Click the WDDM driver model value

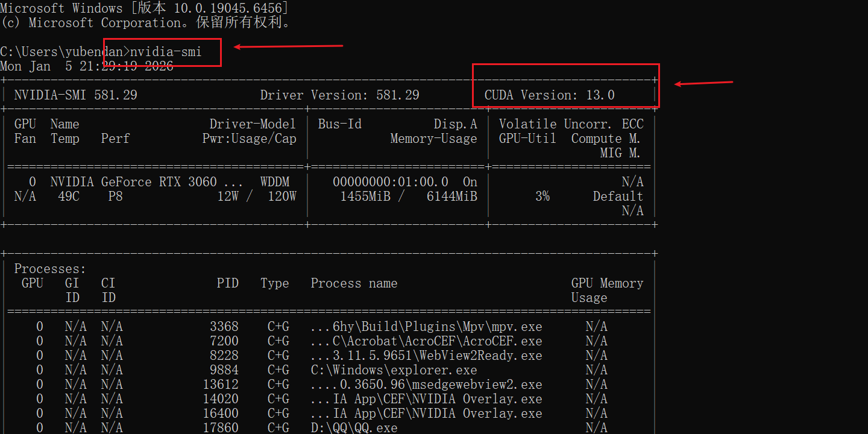[x=274, y=182]
